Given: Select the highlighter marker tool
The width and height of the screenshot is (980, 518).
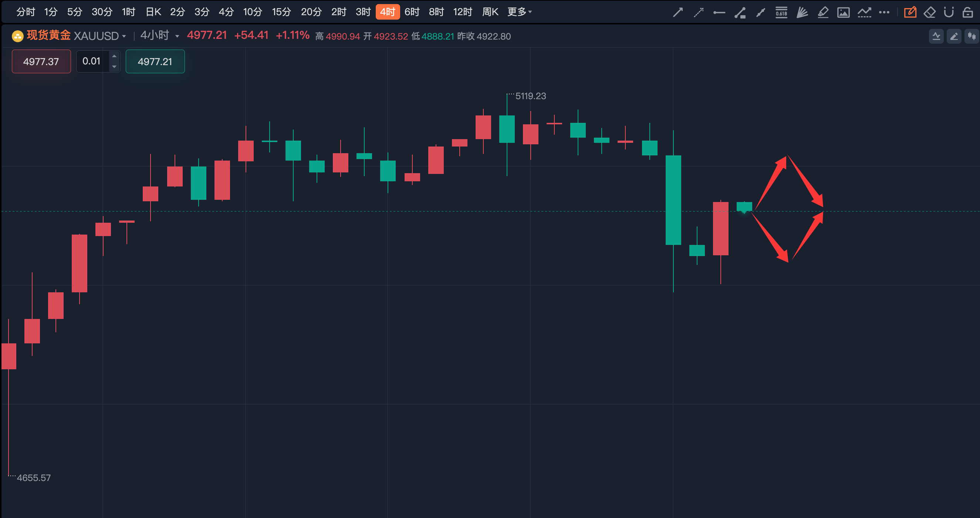Looking at the screenshot, I should 823,13.
